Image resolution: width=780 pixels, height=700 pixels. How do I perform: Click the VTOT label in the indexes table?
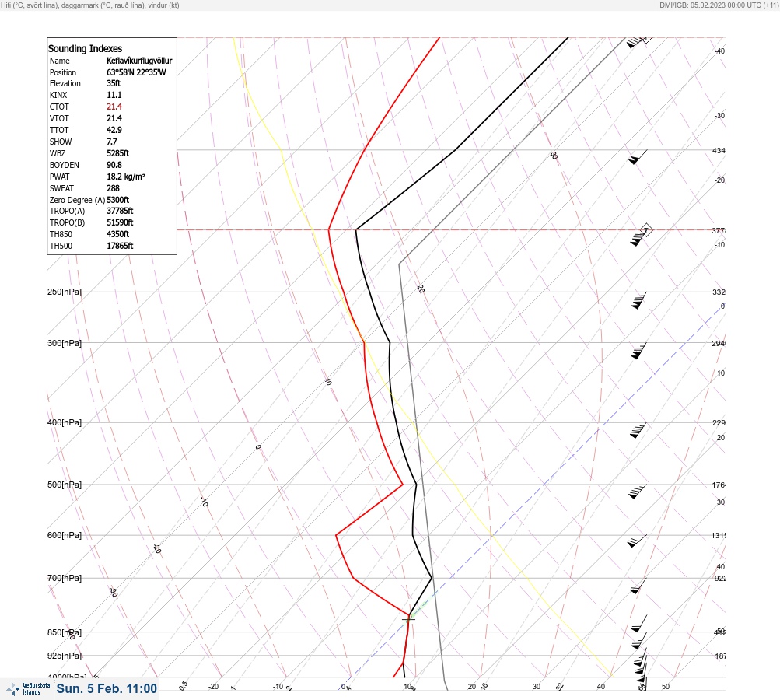tap(59, 118)
